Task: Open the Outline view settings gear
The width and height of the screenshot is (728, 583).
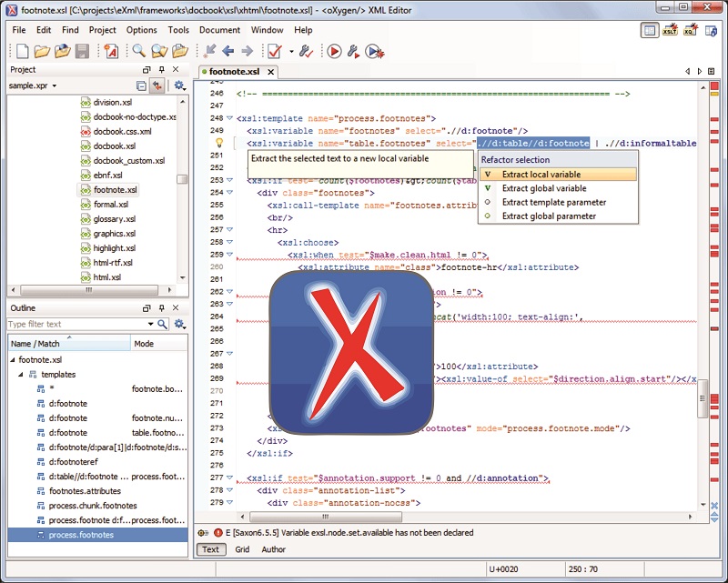Action: pyautogui.click(x=180, y=325)
